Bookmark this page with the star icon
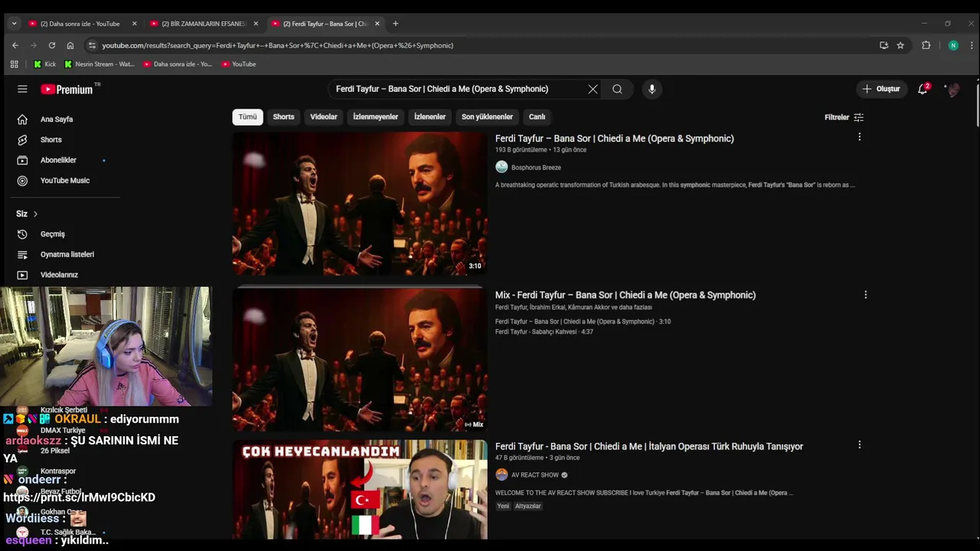 coord(900,45)
